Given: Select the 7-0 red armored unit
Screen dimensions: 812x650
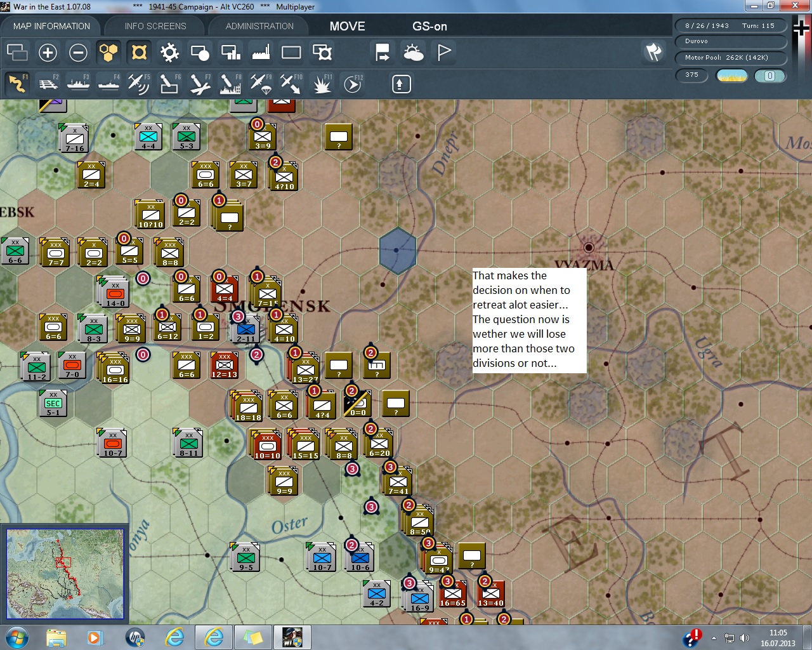Looking at the screenshot, I should coord(72,366).
